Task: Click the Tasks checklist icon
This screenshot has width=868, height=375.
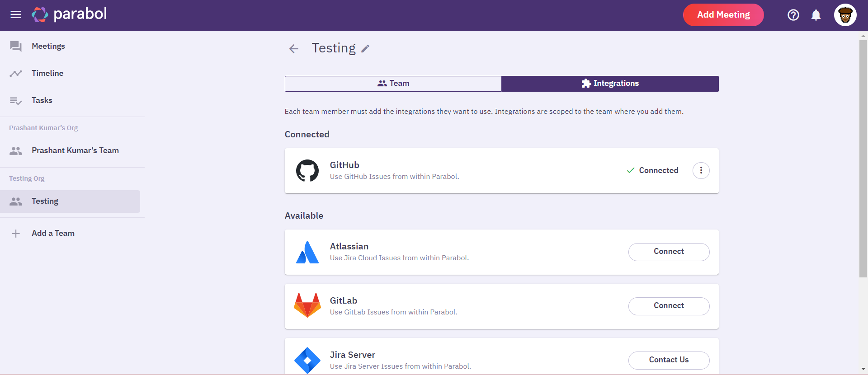Action: tap(16, 101)
